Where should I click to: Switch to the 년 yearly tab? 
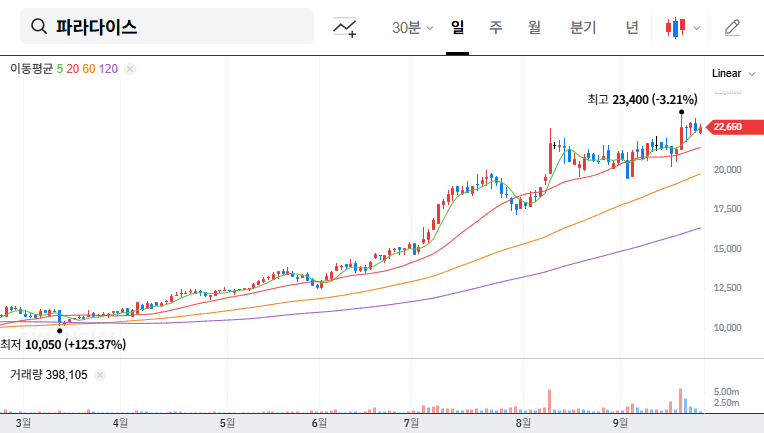632,28
